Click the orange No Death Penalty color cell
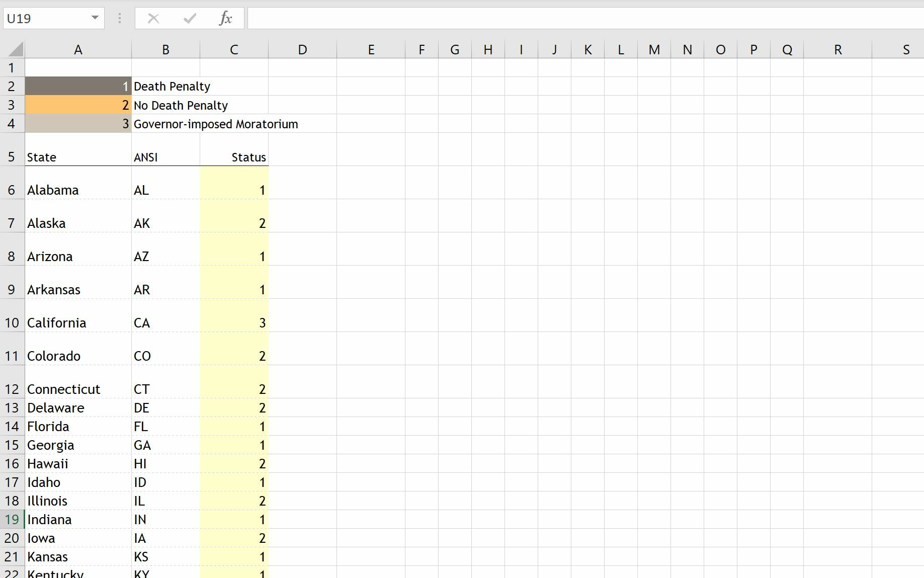This screenshot has width=924, height=578. (78, 105)
